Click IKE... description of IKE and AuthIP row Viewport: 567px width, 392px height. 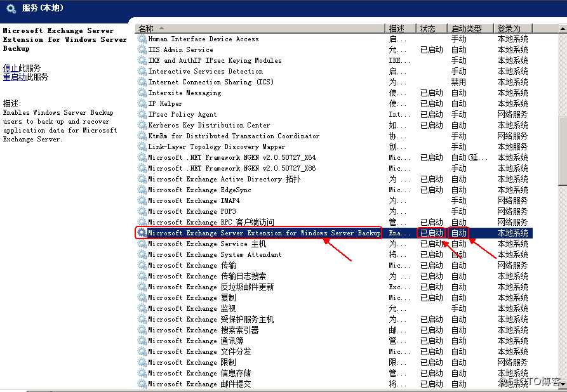pos(399,60)
